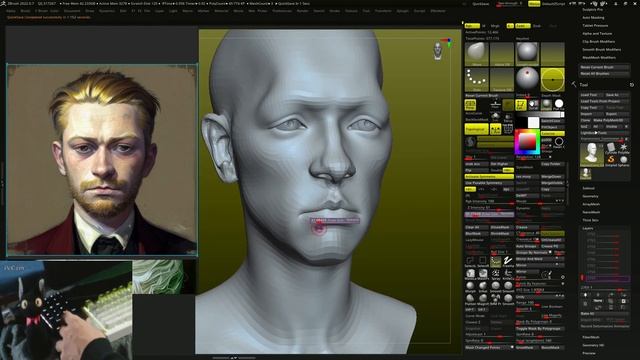Expand the Geometry section
The height and width of the screenshot is (360, 640).
590,196
